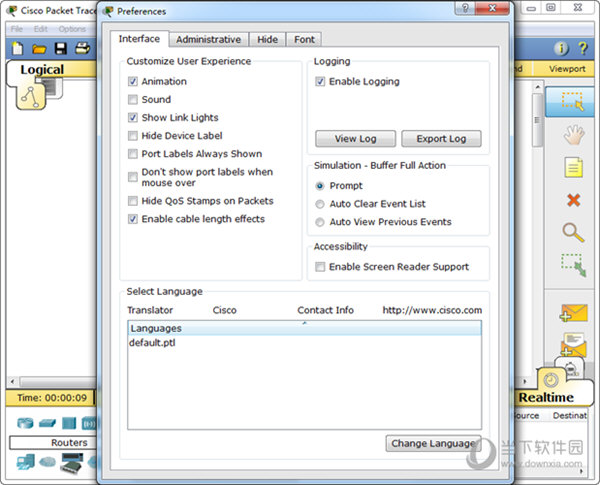Open the Options menu in Packet Tracer
The width and height of the screenshot is (600, 485).
[x=72, y=29]
